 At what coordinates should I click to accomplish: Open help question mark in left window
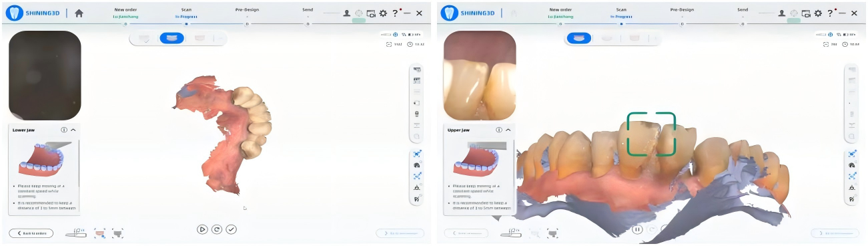click(x=395, y=13)
